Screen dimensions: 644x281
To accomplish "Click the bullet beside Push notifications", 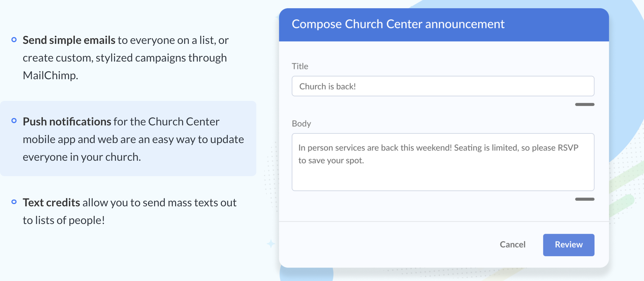I will click(x=14, y=121).
